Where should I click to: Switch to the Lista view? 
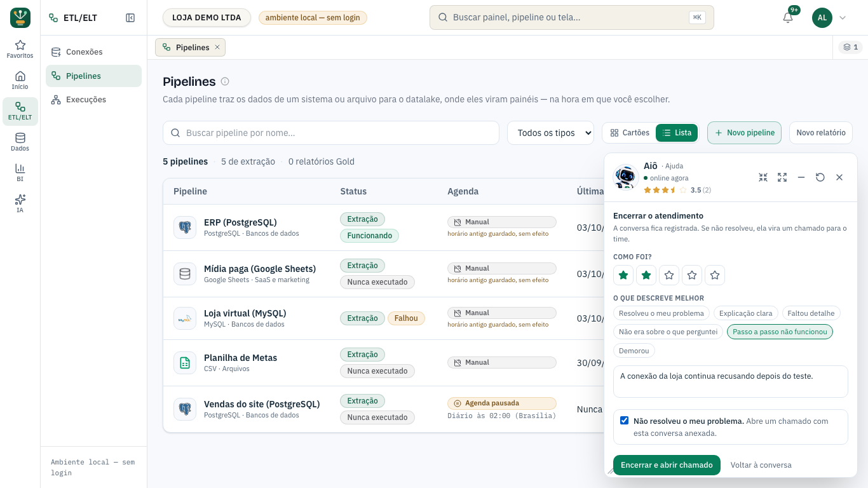[677, 133]
